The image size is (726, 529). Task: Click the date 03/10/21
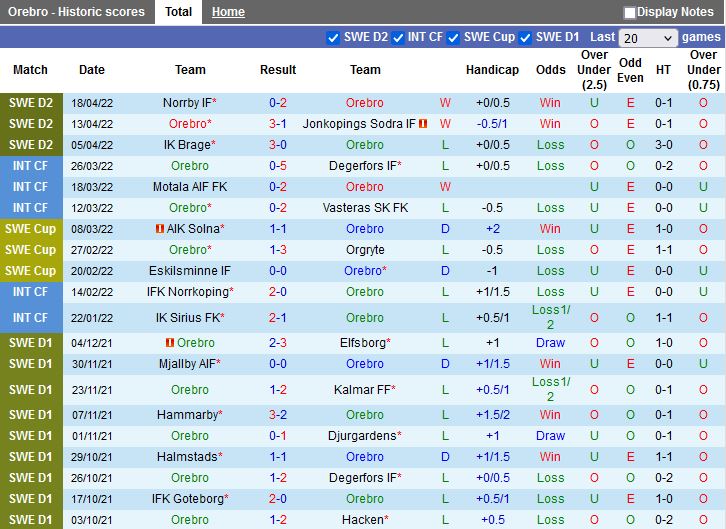(92, 520)
